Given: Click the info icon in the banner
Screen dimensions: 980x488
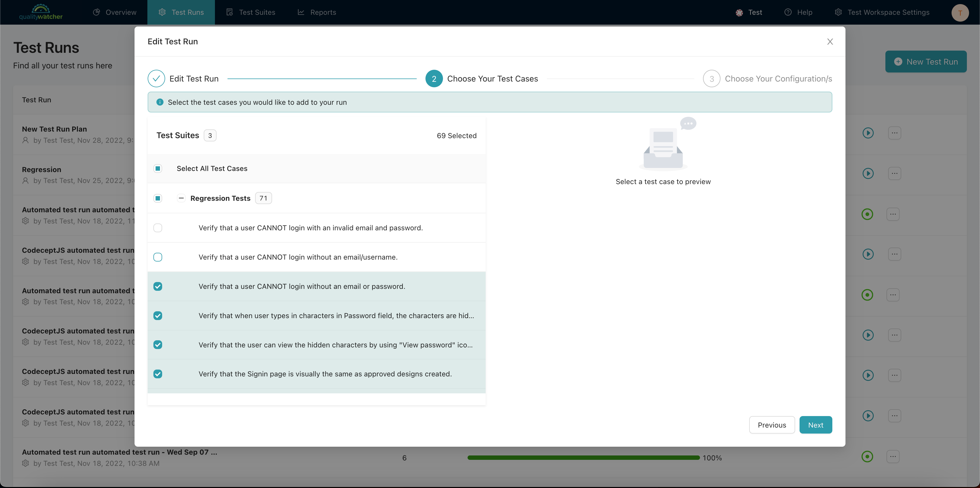Looking at the screenshot, I should 160,102.
